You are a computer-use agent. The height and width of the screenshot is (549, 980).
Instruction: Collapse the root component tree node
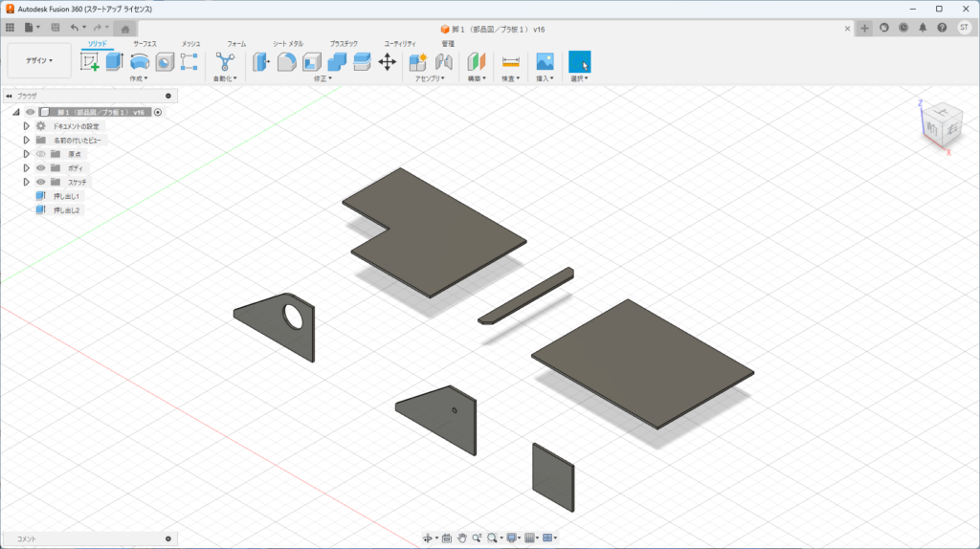[16, 113]
